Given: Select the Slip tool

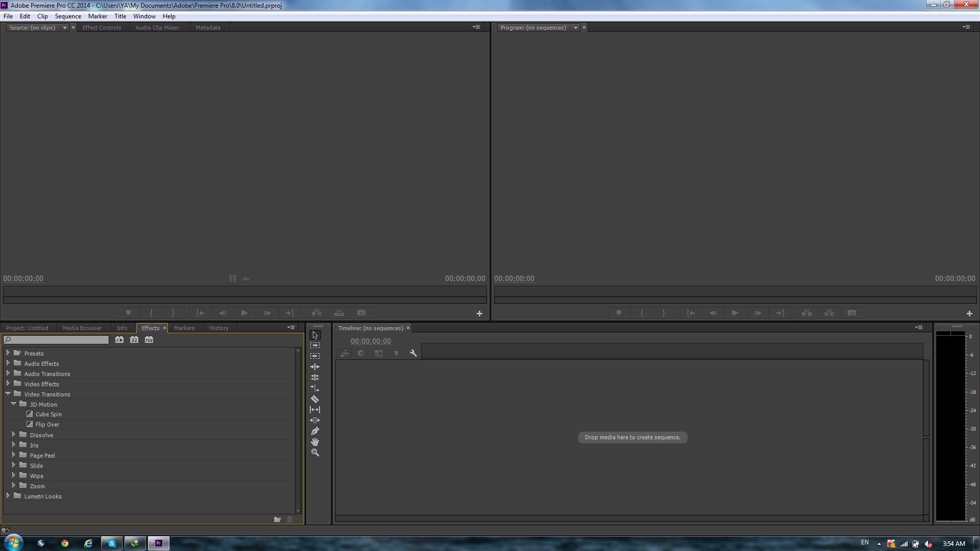Looking at the screenshot, I should pyautogui.click(x=315, y=410).
